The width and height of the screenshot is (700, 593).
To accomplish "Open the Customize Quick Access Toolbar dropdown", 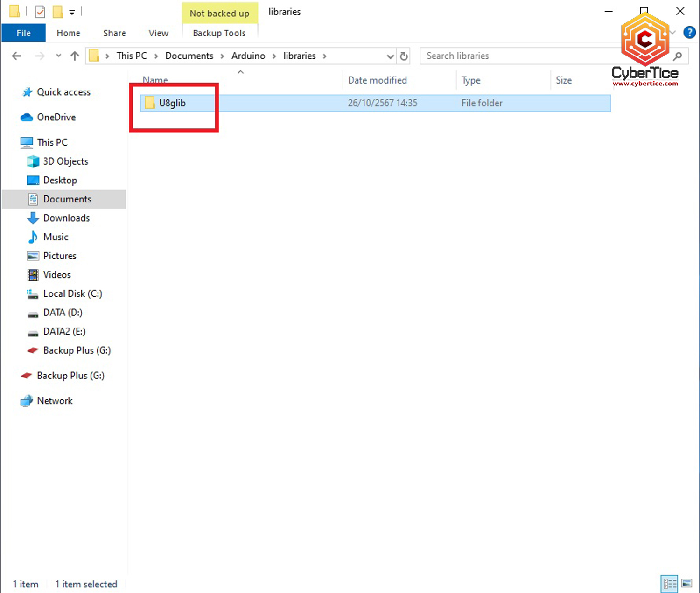I will [72, 13].
